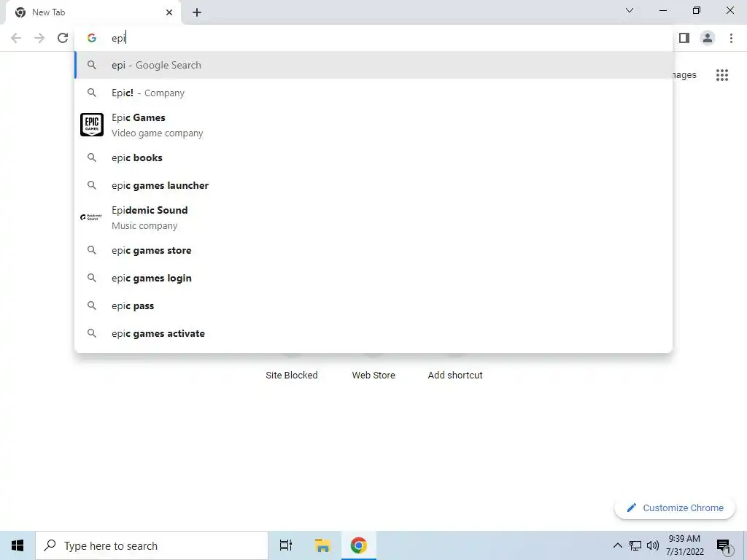The height and width of the screenshot is (560, 747).
Task: Select the 'epic games login' suggestion
Action: pyautogui.click(x=373, y=278)
